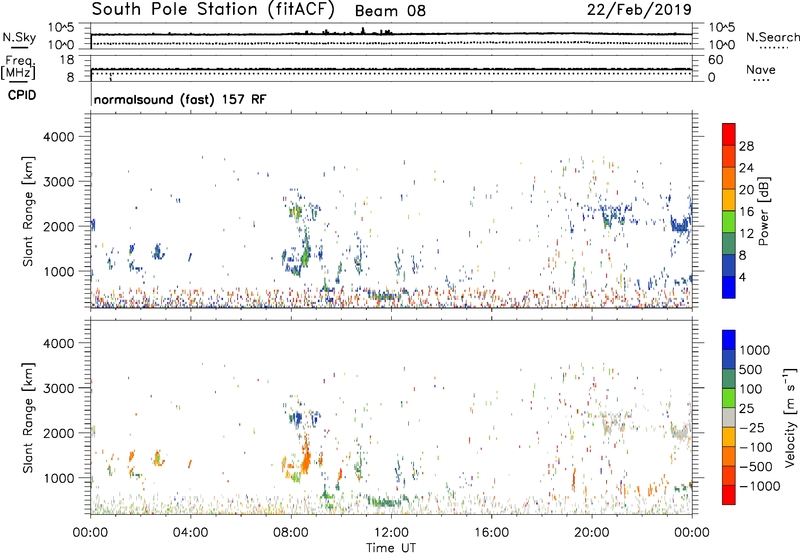Click the green power echo cluster near 08:00
Screen dimensions: 800x554
pyautogui.click(x=296, y=211)
